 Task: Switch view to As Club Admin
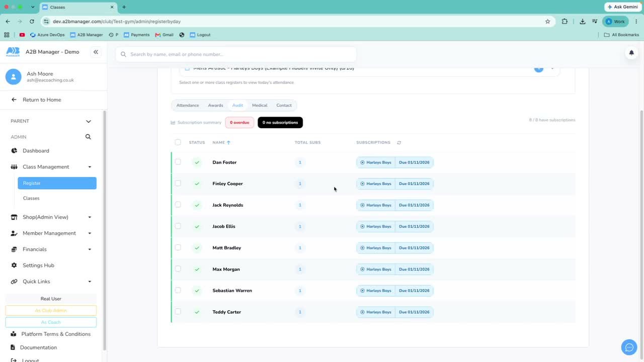(51, 311)
